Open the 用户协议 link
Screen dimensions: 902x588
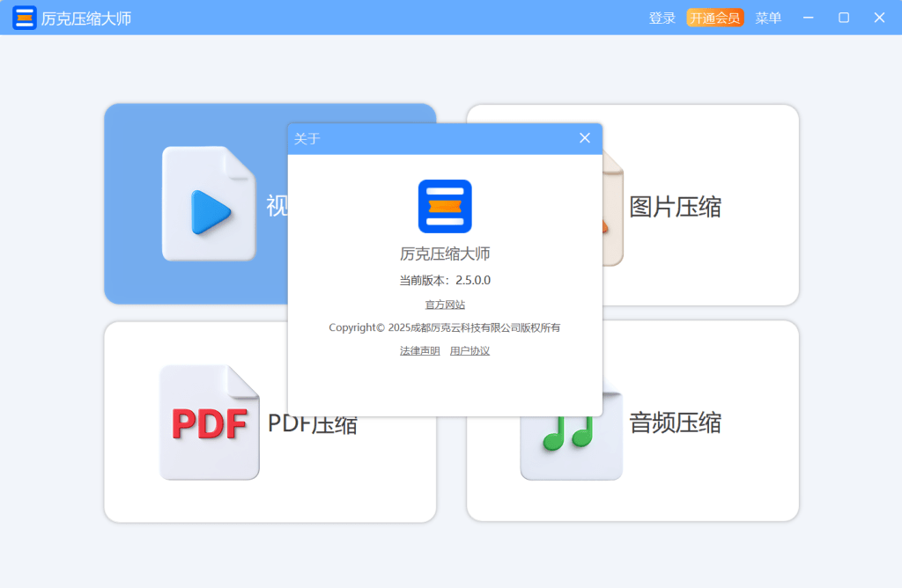click(469, 350)
